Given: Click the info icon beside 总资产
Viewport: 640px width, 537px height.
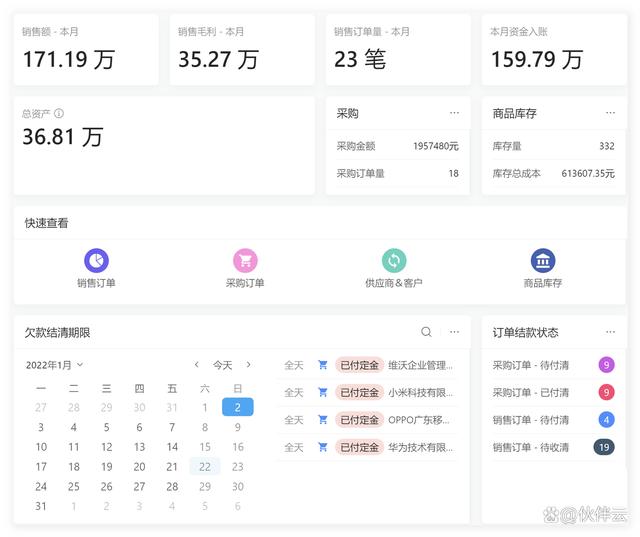Looking at the screenshot, I should (x=59, y=114).
